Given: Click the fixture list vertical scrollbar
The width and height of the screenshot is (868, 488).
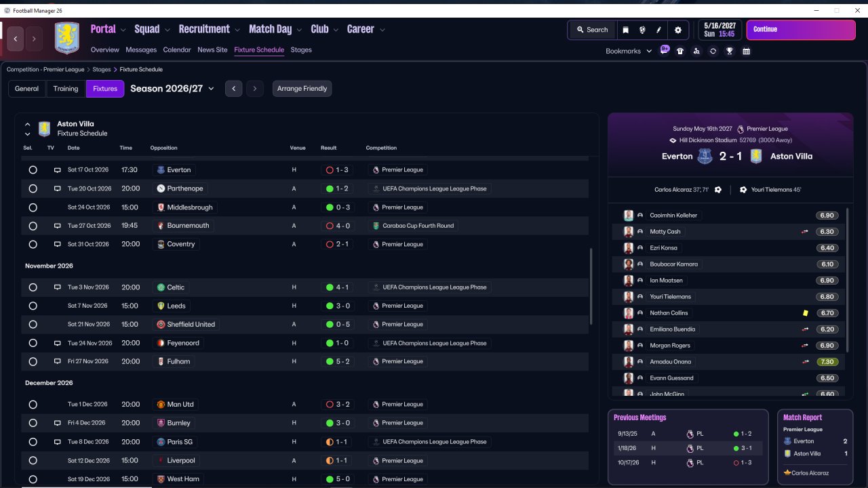Looking at the screenshot, I should point(591,286).
